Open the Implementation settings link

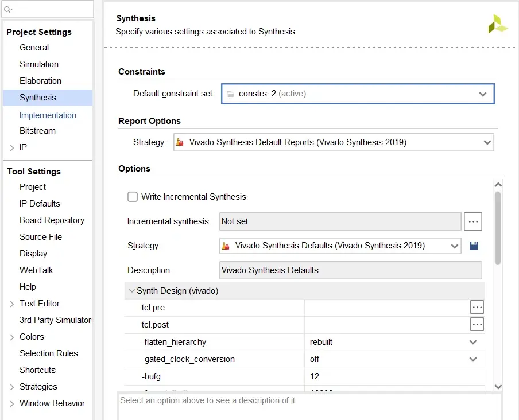[48, 115]
